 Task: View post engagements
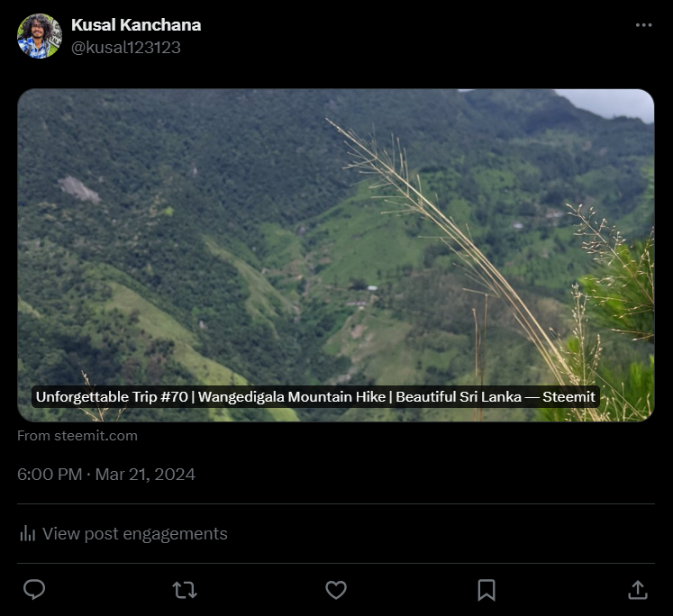point(134,534)
